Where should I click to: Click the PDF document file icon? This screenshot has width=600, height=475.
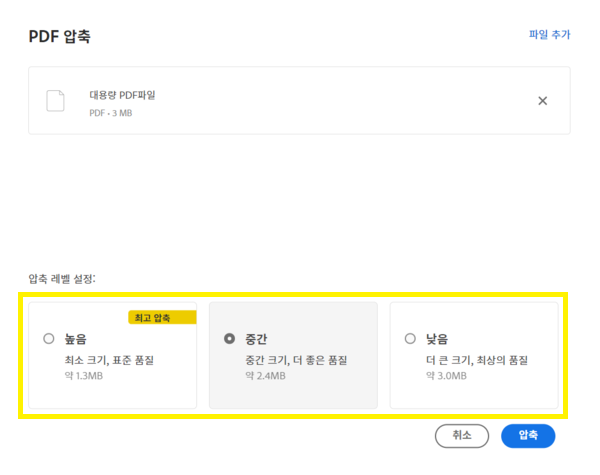[56, 100]
